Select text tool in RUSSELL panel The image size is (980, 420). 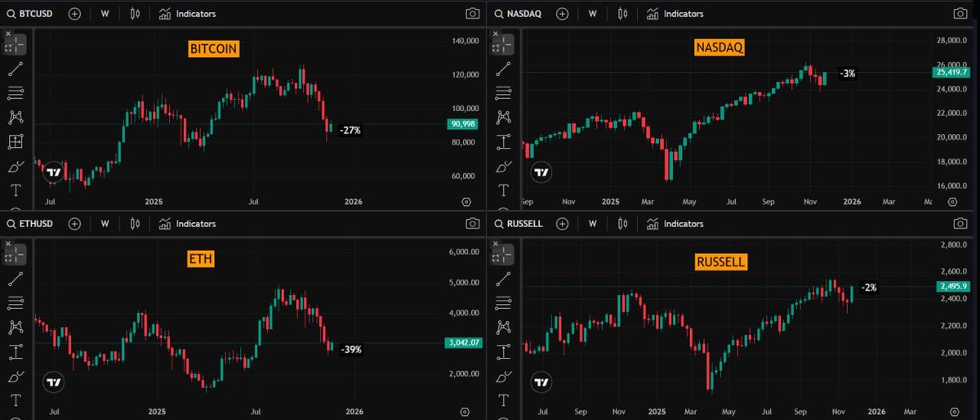click(x=504, y=400)
